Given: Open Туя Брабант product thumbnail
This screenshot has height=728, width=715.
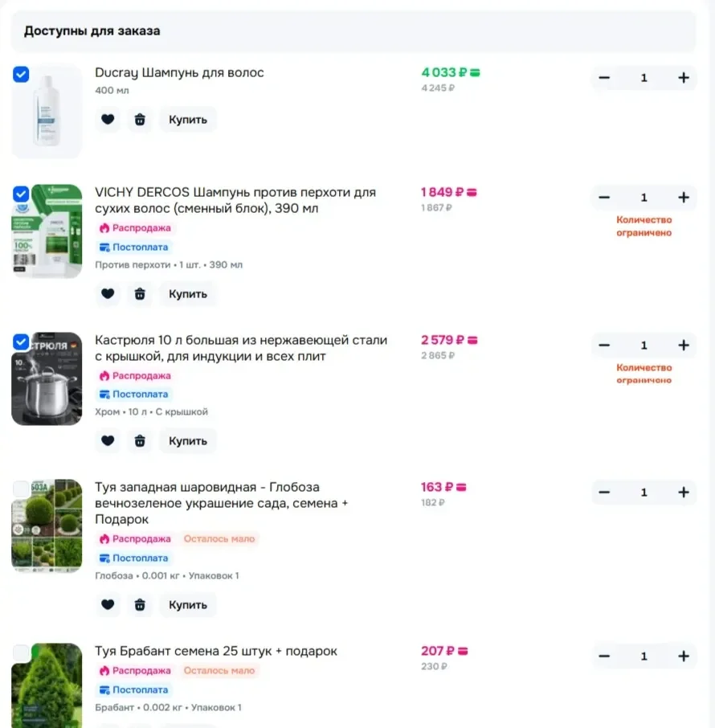Looking at the screenshot, I should click(47, 685).
